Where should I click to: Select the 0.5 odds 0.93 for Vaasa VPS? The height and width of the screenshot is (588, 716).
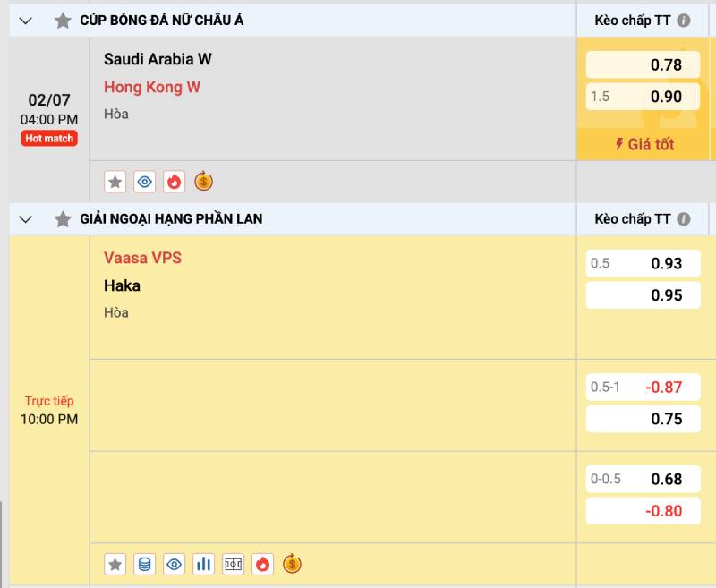642,263
